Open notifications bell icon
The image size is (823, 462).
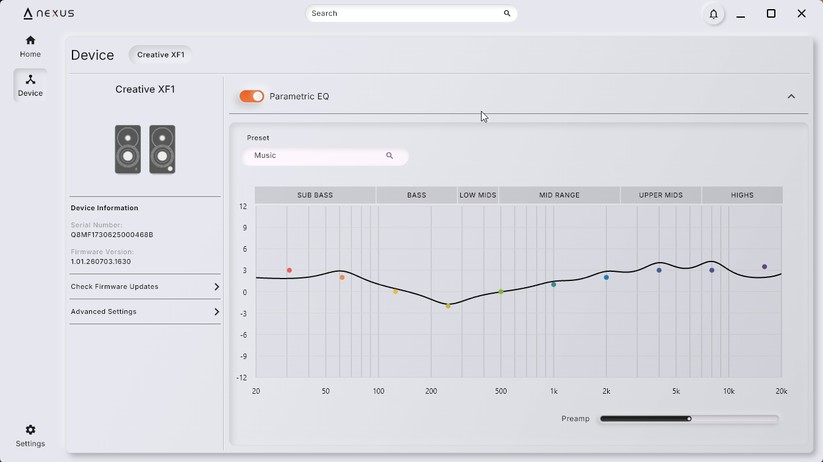click(x=713, y=14)
